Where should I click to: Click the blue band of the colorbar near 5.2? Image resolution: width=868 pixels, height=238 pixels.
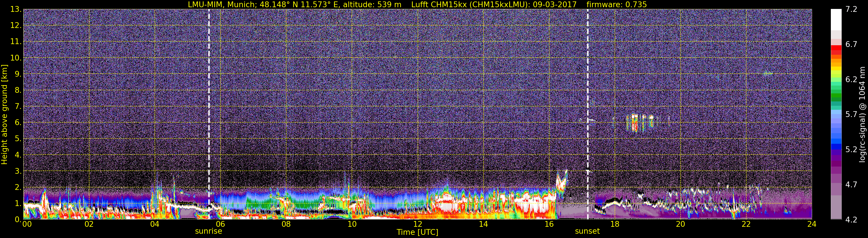[836, 147]
